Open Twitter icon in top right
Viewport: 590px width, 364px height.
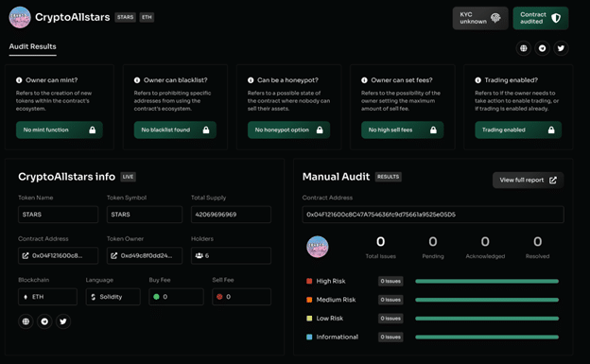(x=561, y=48)
